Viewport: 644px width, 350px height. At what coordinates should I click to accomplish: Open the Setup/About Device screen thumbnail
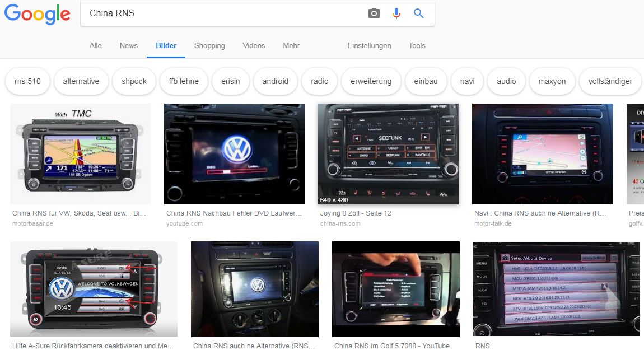[x=556, y=288]
